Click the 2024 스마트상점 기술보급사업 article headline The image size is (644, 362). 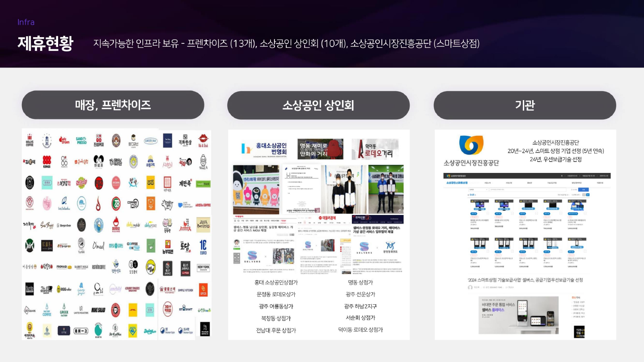(x=525, y=280)
